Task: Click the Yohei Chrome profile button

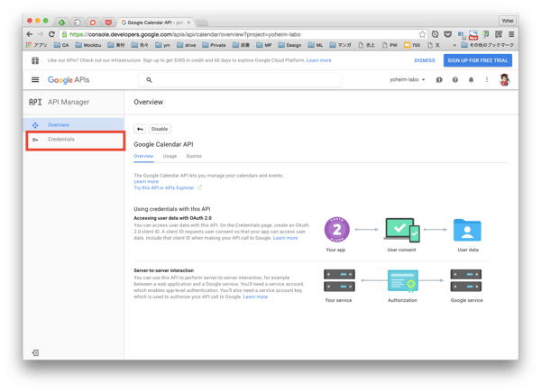Action: (x=507, y=21)
